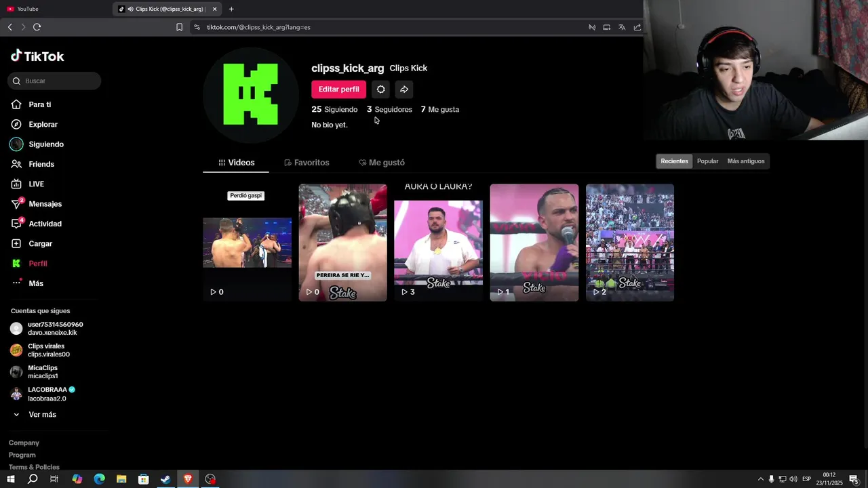The image size is (868, 488).
Task: Click the translate page icon
Action: coord(622,27)
